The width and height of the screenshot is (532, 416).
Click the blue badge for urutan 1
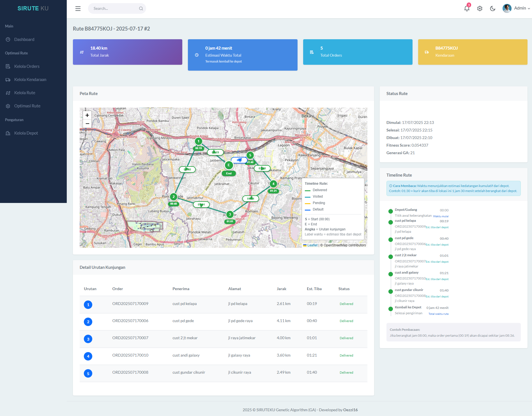(x=88, y=305)
